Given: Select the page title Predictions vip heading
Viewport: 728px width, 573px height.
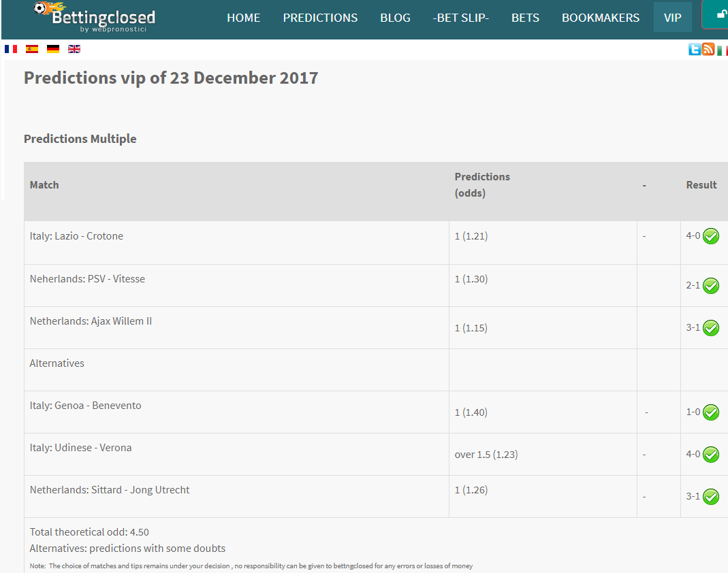Looking at the screenshot, I should pos(171,78).
